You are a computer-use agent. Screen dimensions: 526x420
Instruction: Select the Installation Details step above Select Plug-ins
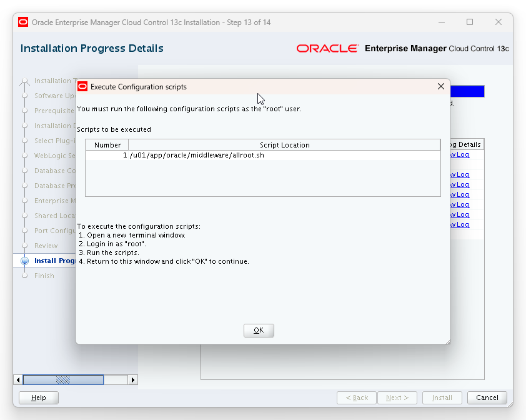point(55,126)
